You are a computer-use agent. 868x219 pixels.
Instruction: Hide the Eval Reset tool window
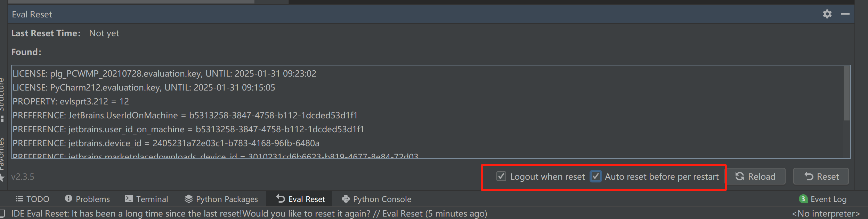point(845,14)
